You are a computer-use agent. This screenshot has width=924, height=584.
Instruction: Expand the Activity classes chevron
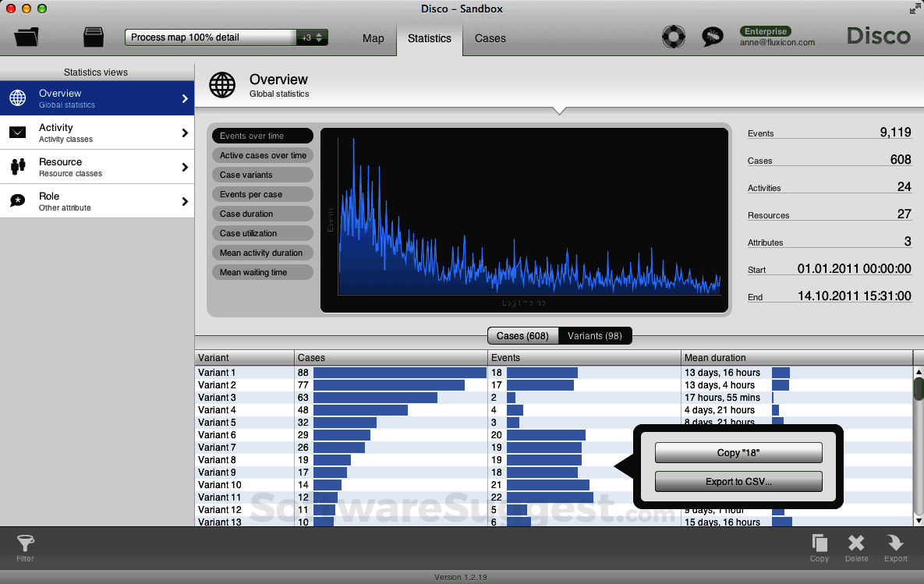pyautogui.click(x=186, y=132)
